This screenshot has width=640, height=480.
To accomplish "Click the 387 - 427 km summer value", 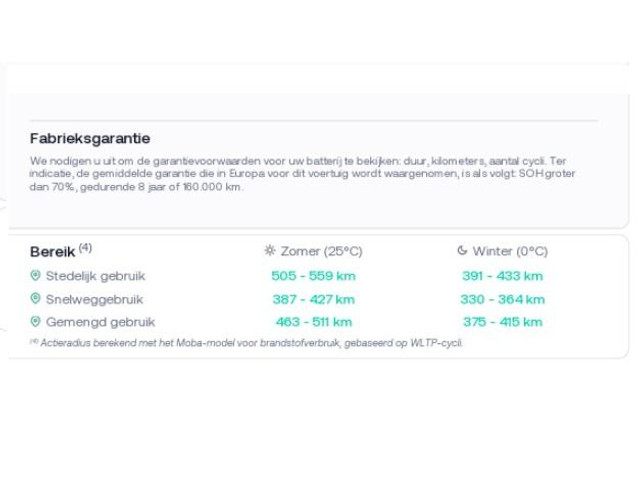I will [x=313, y=299].
